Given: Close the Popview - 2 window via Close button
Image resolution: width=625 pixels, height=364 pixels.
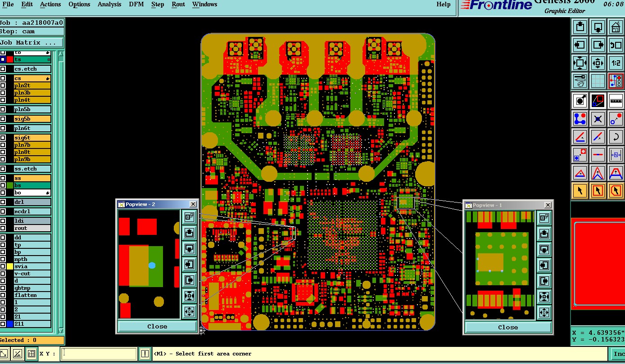Looking at the screenshot, I should click(x=157, y=327).
